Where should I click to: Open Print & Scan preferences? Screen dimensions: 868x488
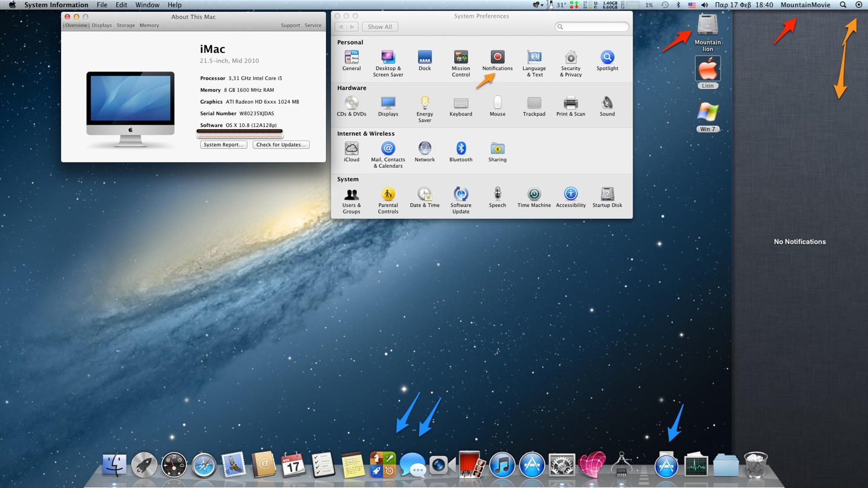pos(570,106)
